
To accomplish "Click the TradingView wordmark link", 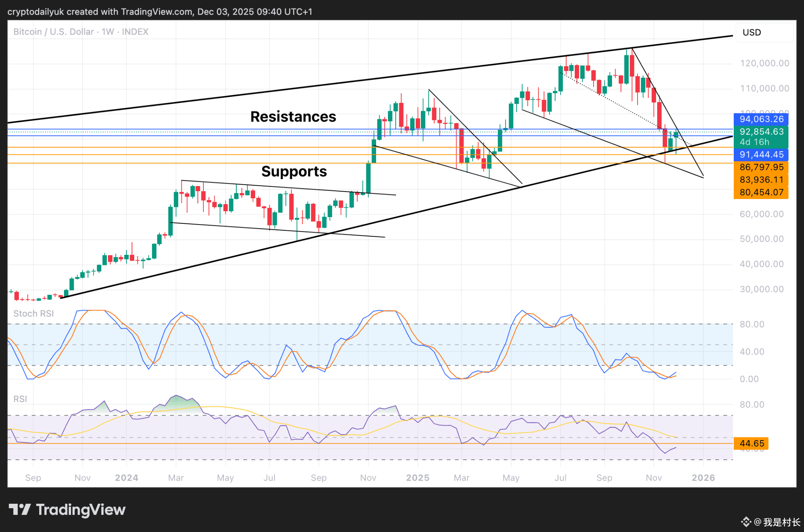I will click(x=80, y=510).
